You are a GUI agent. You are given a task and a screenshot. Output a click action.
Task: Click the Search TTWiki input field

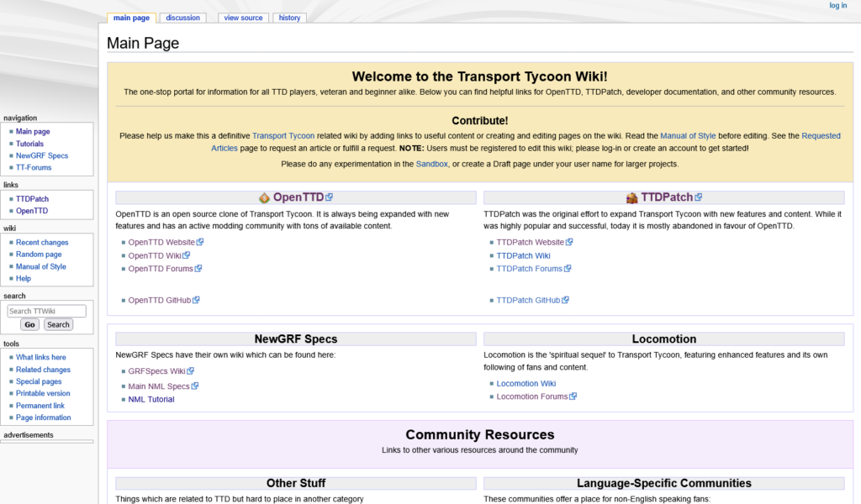click(46, 311)
